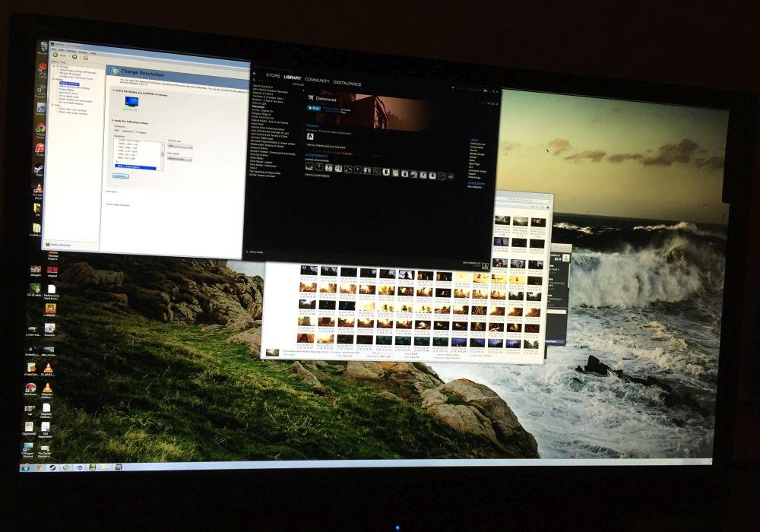Collapse the Display tree node in NVIDIA panel

tap(54, 80)
